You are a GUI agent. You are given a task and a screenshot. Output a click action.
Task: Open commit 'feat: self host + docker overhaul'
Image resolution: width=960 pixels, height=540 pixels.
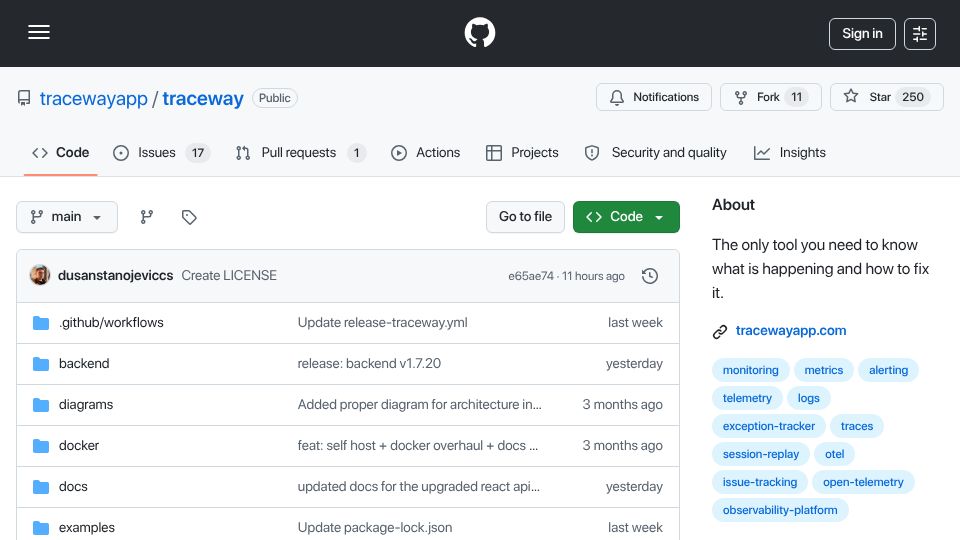(x=418, y=446)
